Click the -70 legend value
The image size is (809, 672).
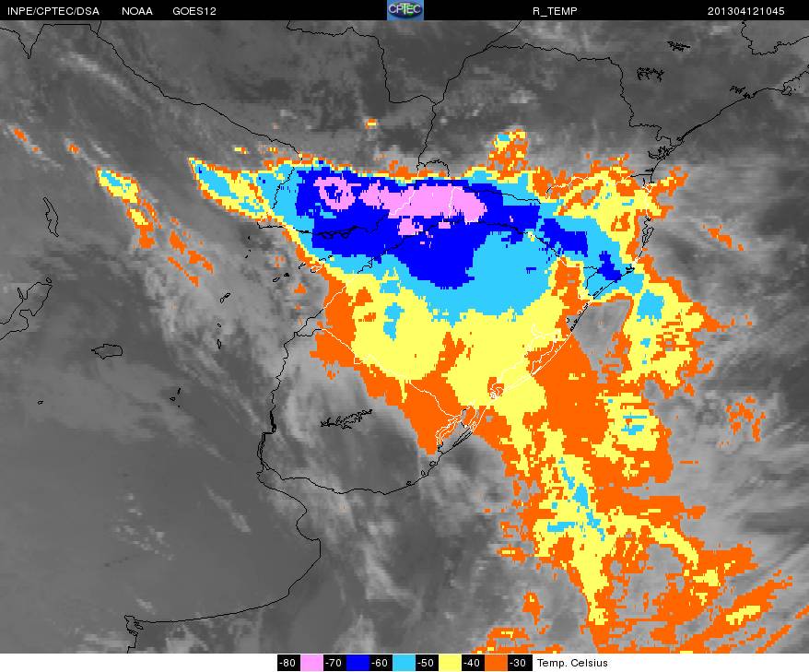click(x=334, y=663)
